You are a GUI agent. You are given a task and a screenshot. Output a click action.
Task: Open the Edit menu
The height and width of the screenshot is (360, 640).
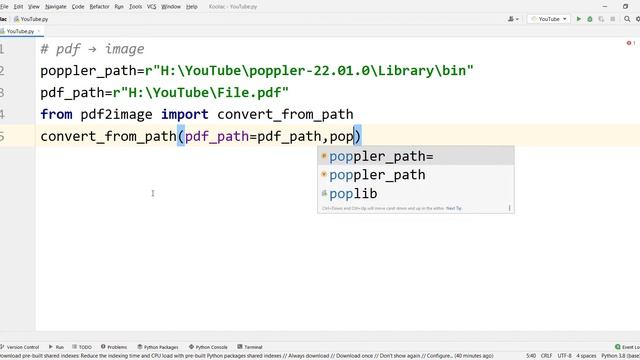(x=18, y=7)
